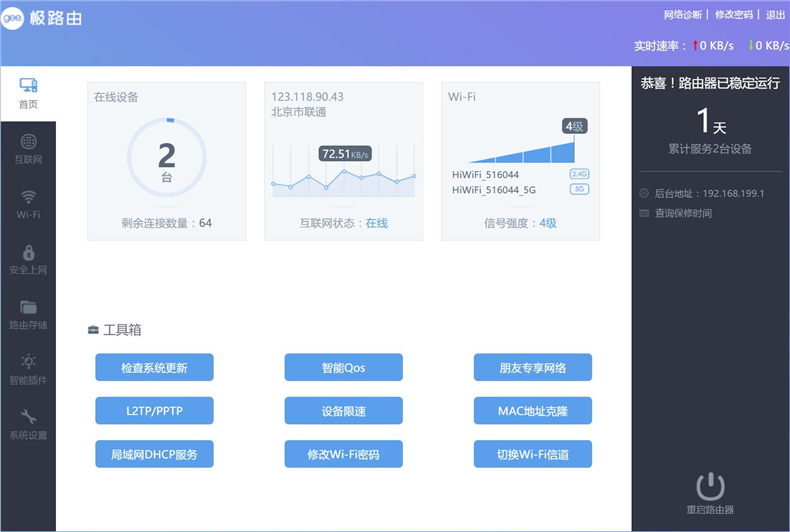Open 路由存储 folder icon
Image resolution: width=790 pixels, height=532 pixels.
pyautogui.click(x=28, y=307)
